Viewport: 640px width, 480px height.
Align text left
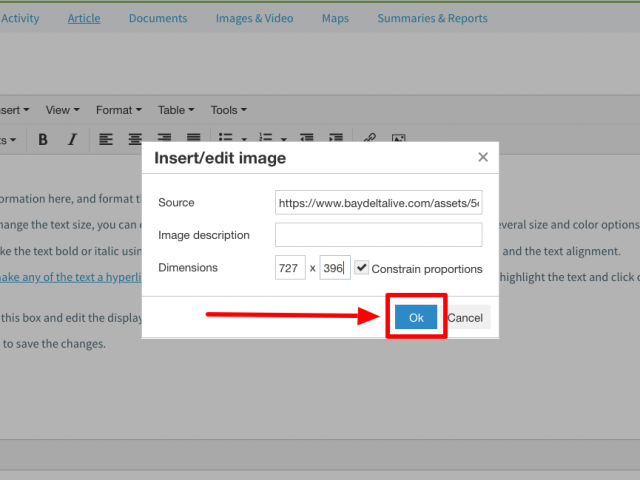[106, 139]
